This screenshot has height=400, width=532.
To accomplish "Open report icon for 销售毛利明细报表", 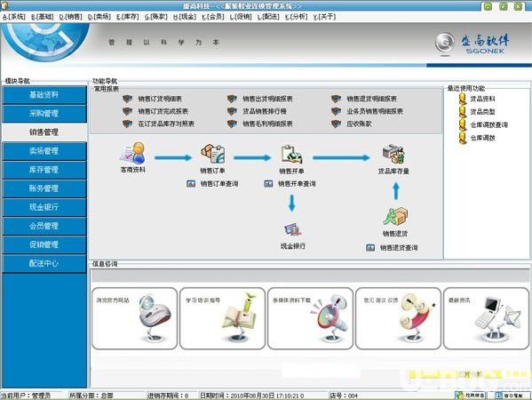I will point(232,124).
